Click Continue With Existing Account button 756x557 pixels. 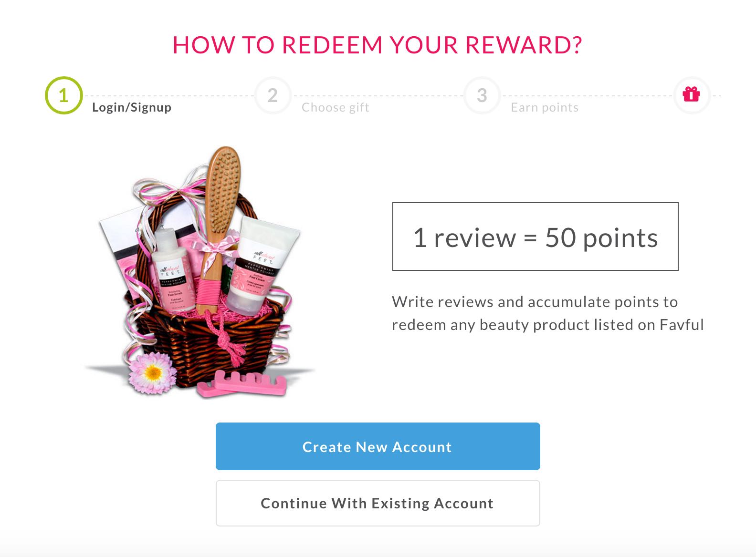click(x=378, y=503)
